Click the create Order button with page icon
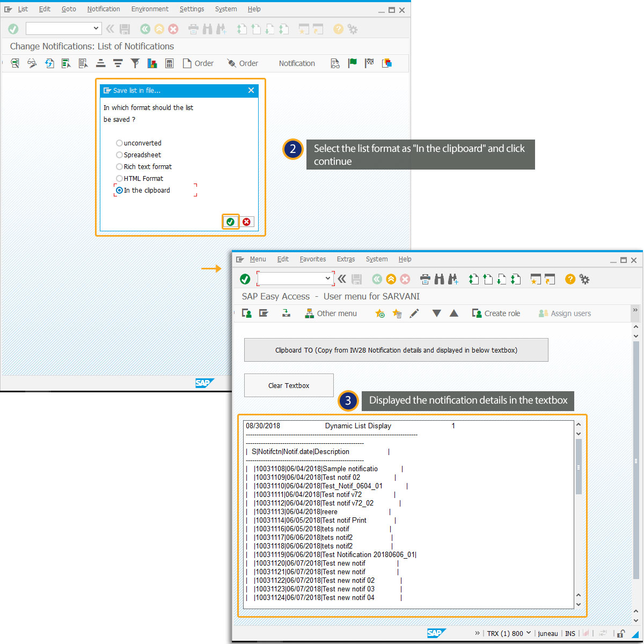The width and height of the screenshot is (644, 644). click(x=198, y=63)
